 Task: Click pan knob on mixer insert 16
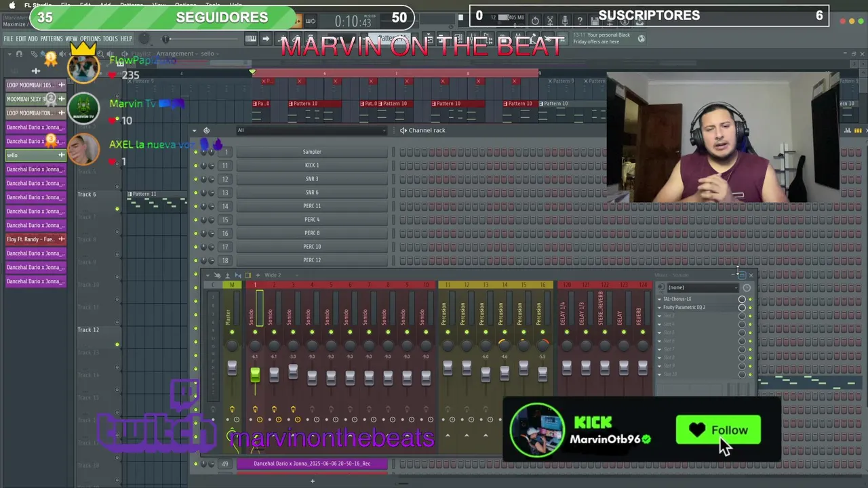pyautogui.click(x=542, y=345)
